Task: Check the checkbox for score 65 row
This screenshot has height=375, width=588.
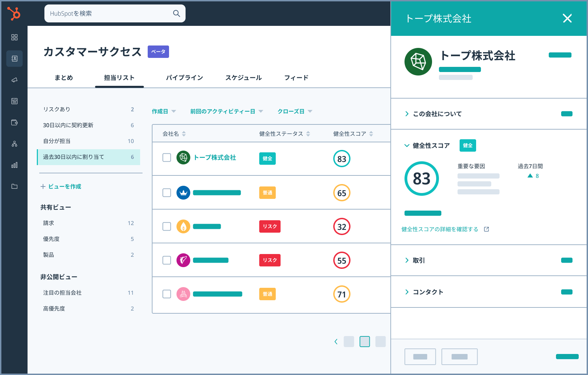Action: (167, 193)
